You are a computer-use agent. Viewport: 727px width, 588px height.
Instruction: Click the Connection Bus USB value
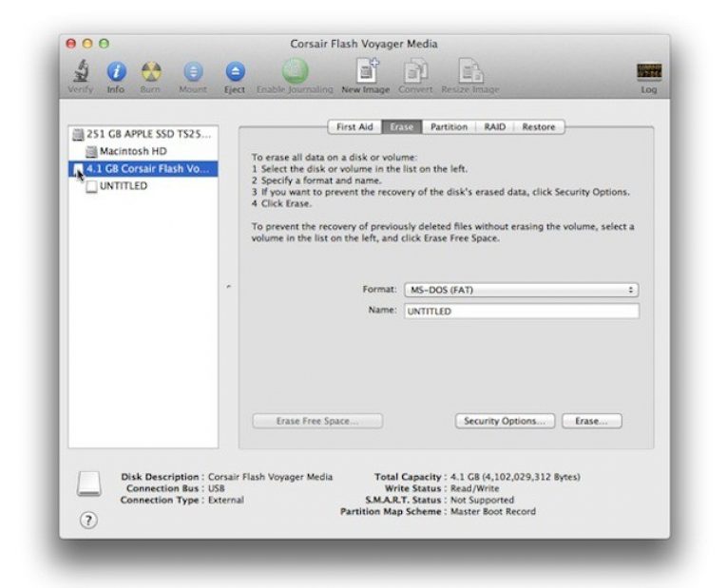click(217, 488)
